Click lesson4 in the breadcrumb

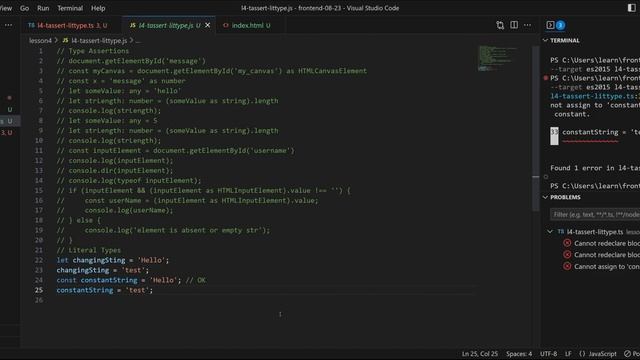[x=40, y=40]
